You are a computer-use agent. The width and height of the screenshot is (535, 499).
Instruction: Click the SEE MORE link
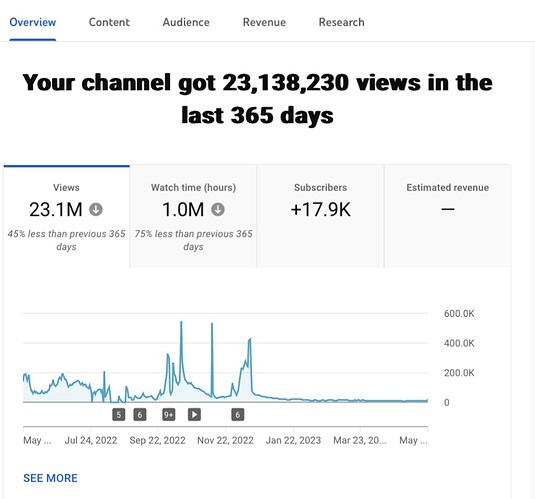pyautogui.click(x=50, y=478)
